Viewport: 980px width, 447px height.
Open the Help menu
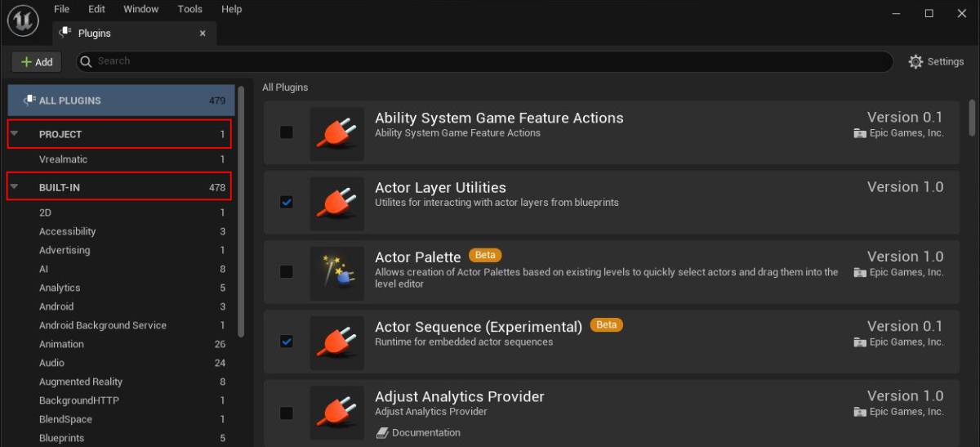point(232,9)
